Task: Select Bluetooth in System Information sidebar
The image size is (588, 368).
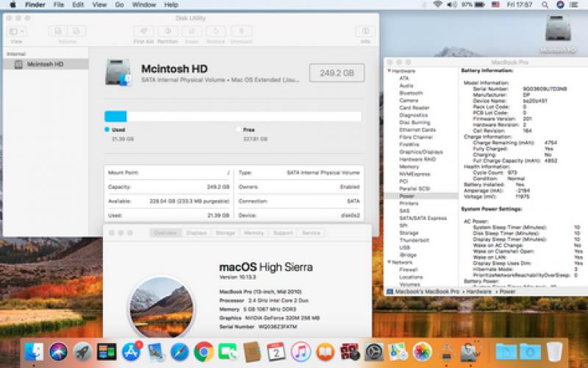Action: [411, 93]
